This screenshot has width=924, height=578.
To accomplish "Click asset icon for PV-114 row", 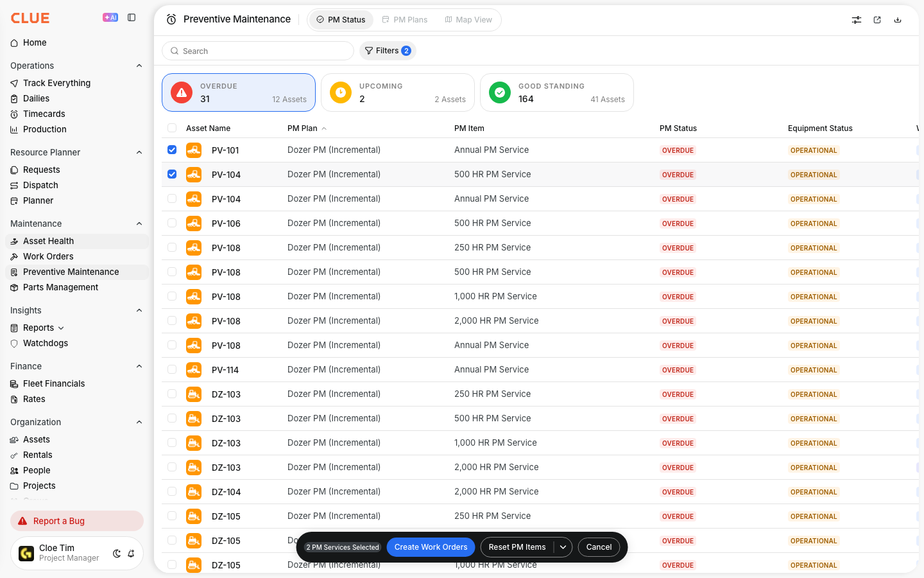I will tap(194, 370).
